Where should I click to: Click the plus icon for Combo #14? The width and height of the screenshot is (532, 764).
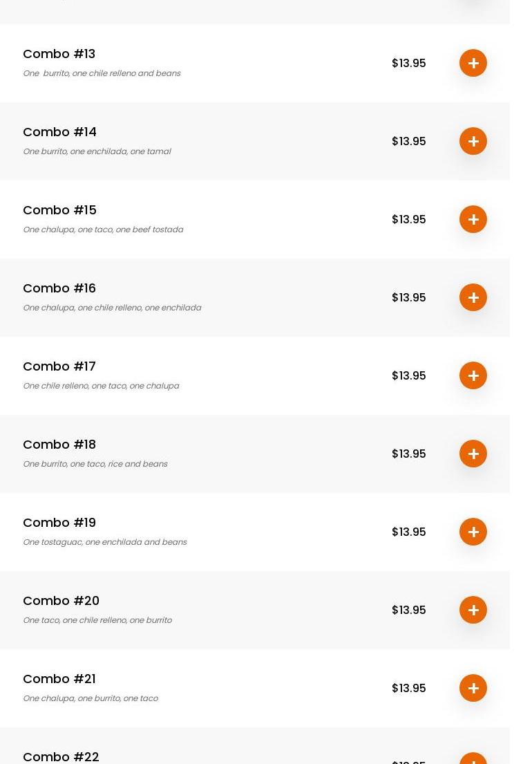pyautogui.click(x=473, y=141)
